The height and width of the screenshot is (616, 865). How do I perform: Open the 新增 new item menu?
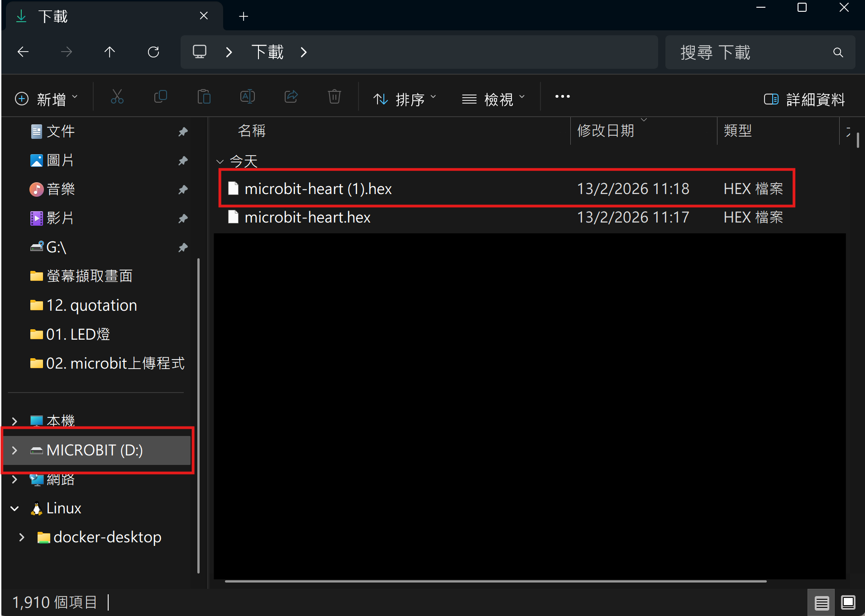tap(46, 99)
